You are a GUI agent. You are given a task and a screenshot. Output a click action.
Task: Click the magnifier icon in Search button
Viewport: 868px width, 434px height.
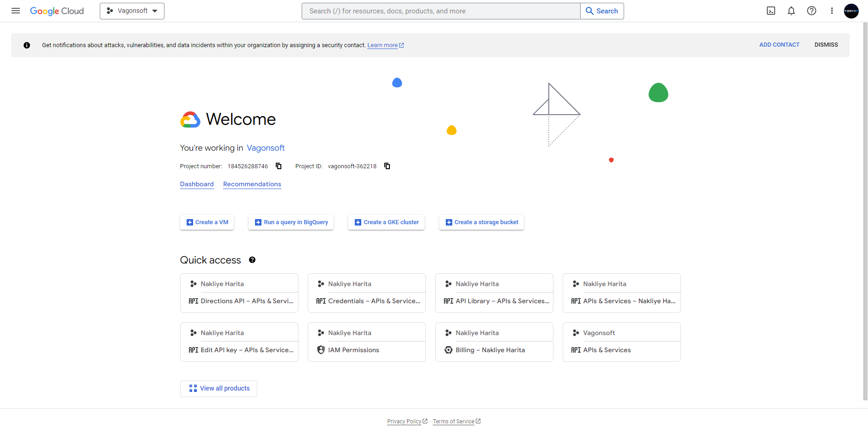pyautogui.click(x=589, y=11)
